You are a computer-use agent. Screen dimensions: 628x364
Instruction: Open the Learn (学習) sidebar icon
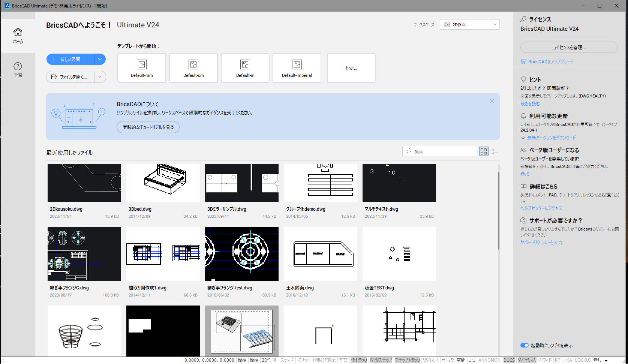click(x=18, y=70)
